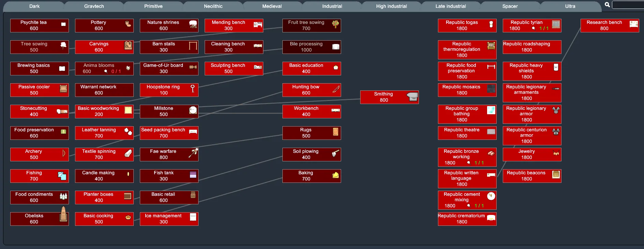Select Republic roadshaping research
The width and height of the screenshot is (644, 249).
pyautogui.click(x=526, y=47)
